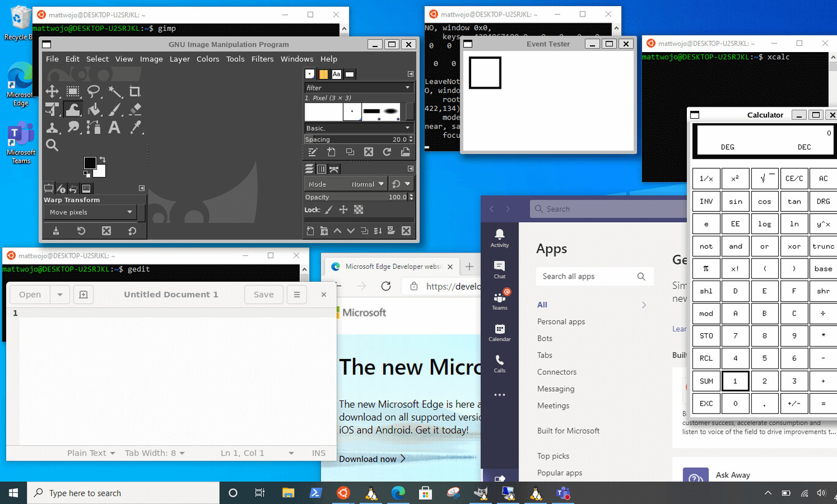The width and height of the screenshot is (837, 504).
Task: Switch to the Channels tab in GIMP
Action: 321,169
